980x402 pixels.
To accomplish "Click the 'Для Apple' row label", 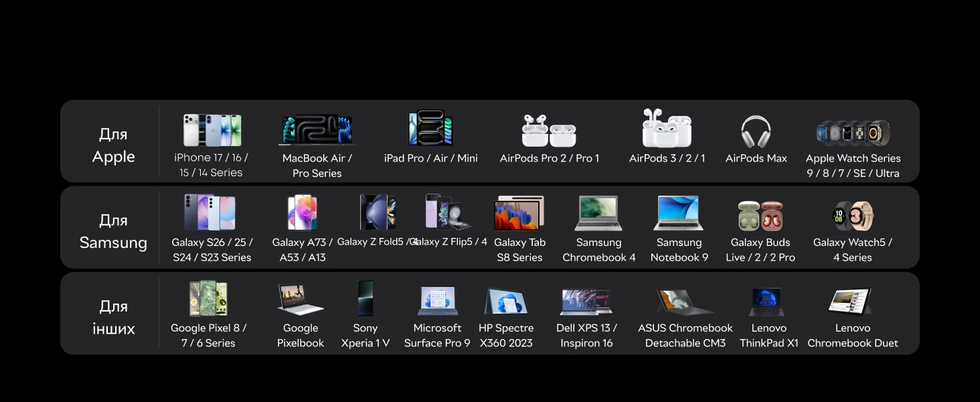I will (113, 145).
